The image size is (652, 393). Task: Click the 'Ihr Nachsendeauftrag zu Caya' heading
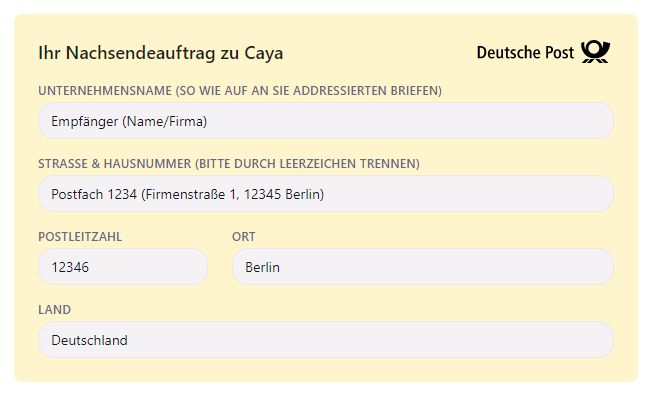point(161,53)
